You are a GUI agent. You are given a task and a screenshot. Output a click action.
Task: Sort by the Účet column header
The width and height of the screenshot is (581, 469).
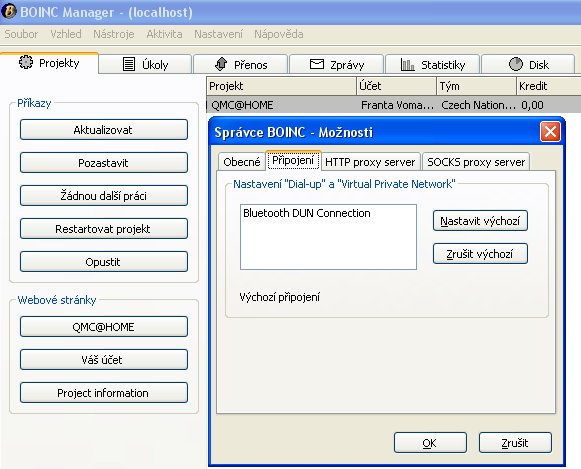[396, 86]
